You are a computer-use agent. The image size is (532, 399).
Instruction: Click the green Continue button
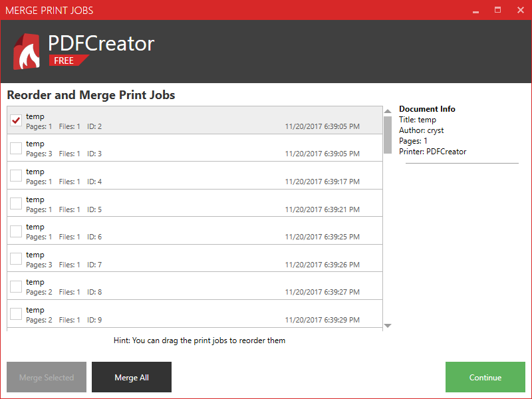coord(485,377)
